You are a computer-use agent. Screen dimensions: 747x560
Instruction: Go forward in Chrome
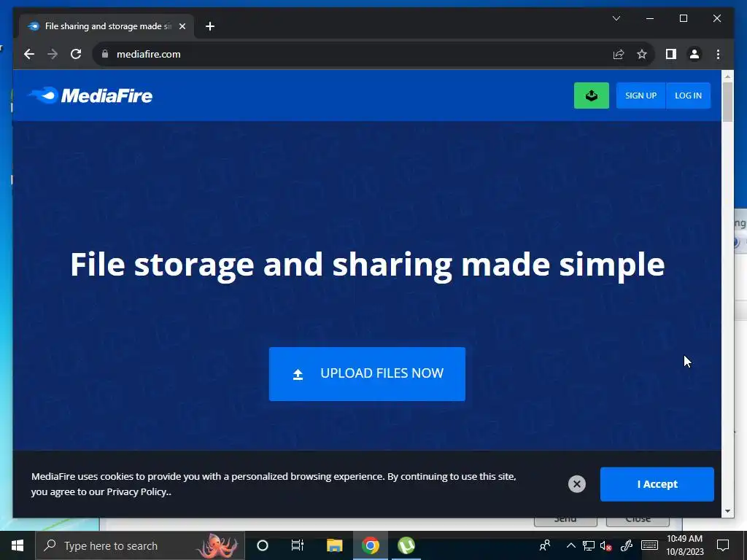(x=53, y=54)
